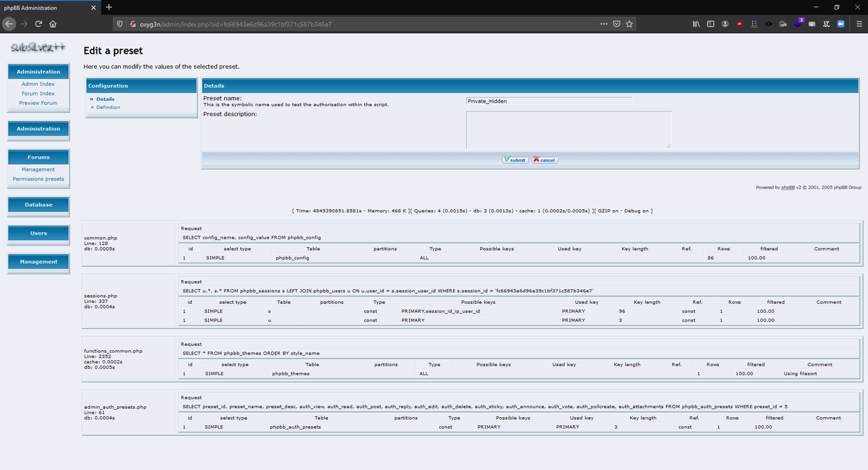The height and width of the screenshot is (470, 868).
Task: Expand the Database menu section
Action: [x=39, y=205]
